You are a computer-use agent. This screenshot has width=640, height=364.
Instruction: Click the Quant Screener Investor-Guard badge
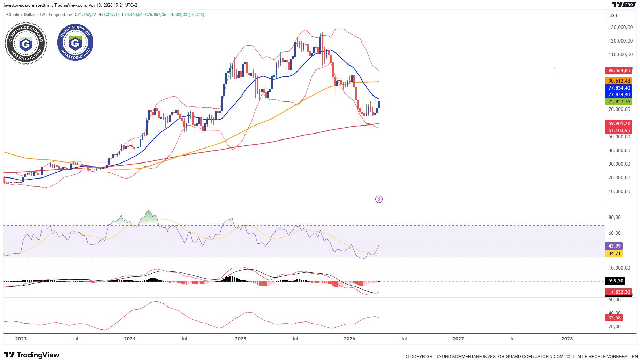coord(75,43)
